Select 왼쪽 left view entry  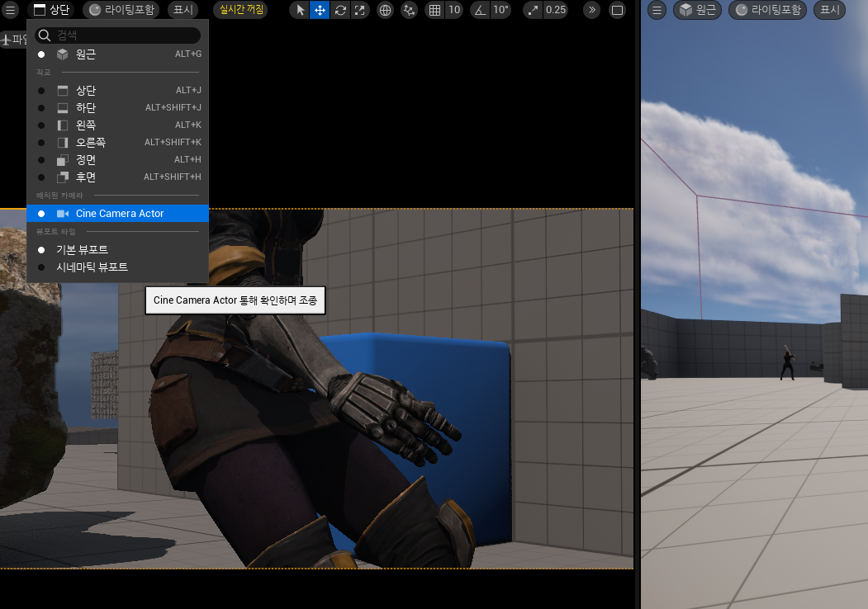[x=118, y=125]
